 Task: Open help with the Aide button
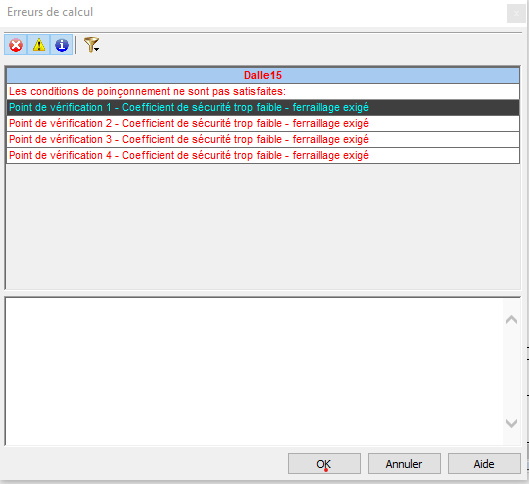[484, 464]
